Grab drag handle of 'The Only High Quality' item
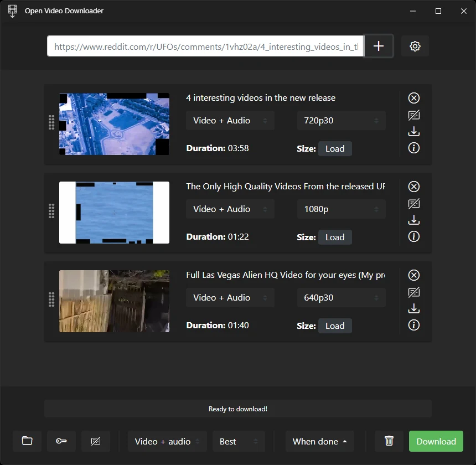Image resolution: width=476 pixels, height=465 pixels. click(51, 211)
